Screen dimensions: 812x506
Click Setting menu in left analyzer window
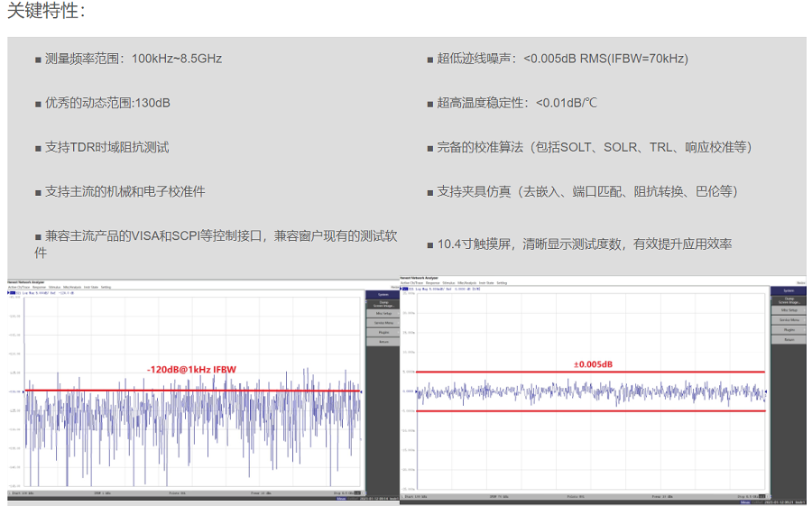click(106, 287)
